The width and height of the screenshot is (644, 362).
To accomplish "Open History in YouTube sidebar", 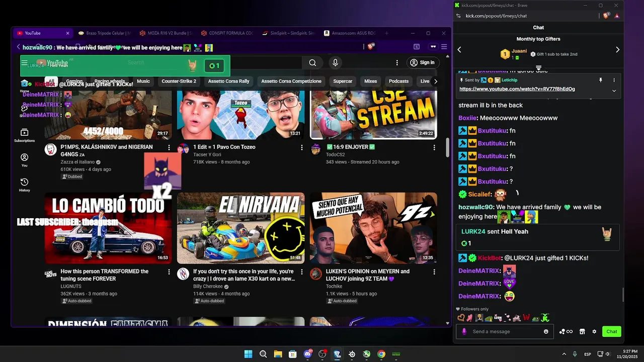I will pos(24,185).
